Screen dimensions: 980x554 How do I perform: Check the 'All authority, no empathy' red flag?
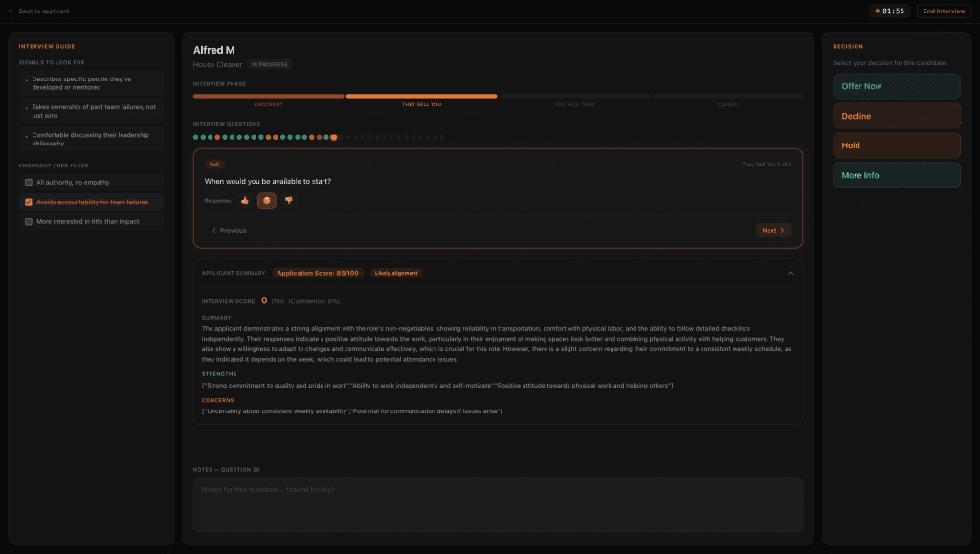[x=29, y=182]
